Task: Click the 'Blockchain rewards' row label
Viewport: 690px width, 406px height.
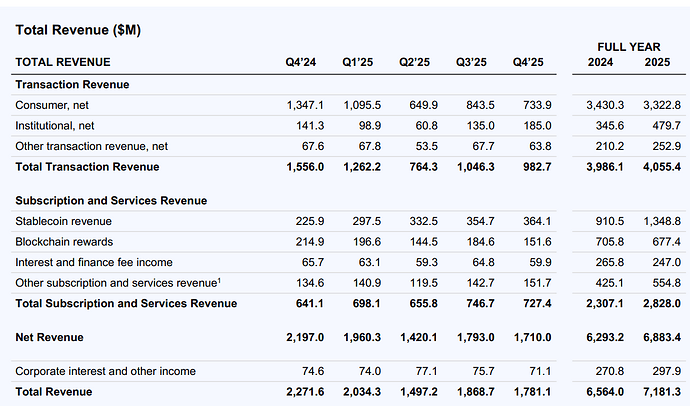Action: point(64,242)
